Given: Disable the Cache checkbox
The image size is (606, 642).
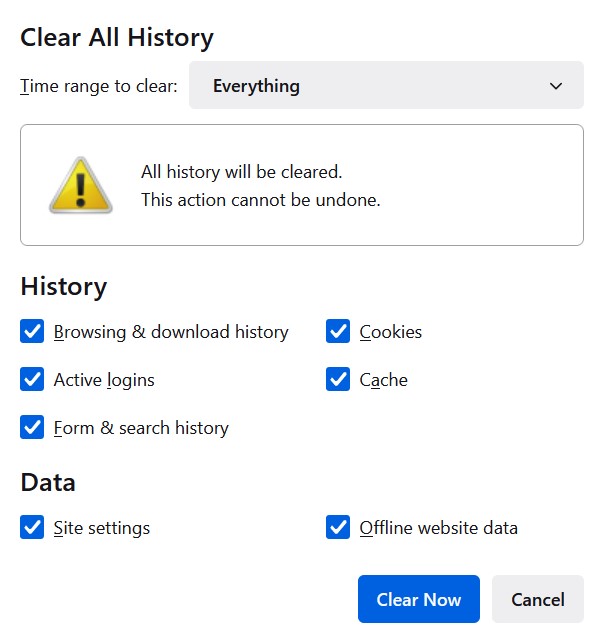Looking at the screenshot, I should [x=338, y=380].
